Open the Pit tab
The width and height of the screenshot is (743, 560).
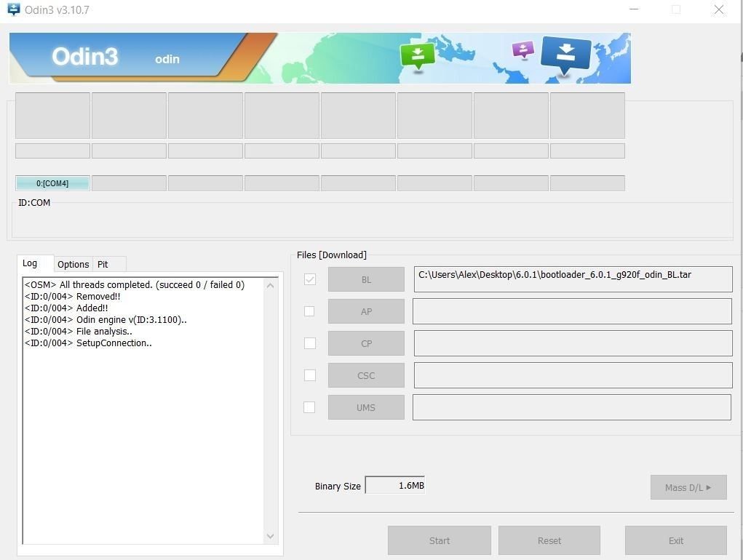coord(103,264)
